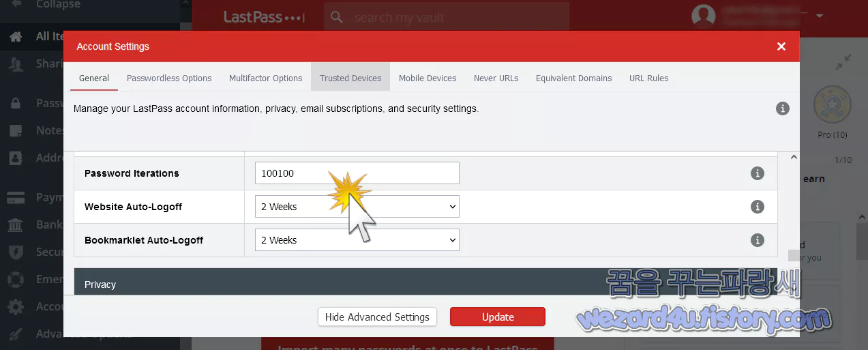
Task: Click the user avatar icon
Action: pyautogui.click(x=703, y=16)
